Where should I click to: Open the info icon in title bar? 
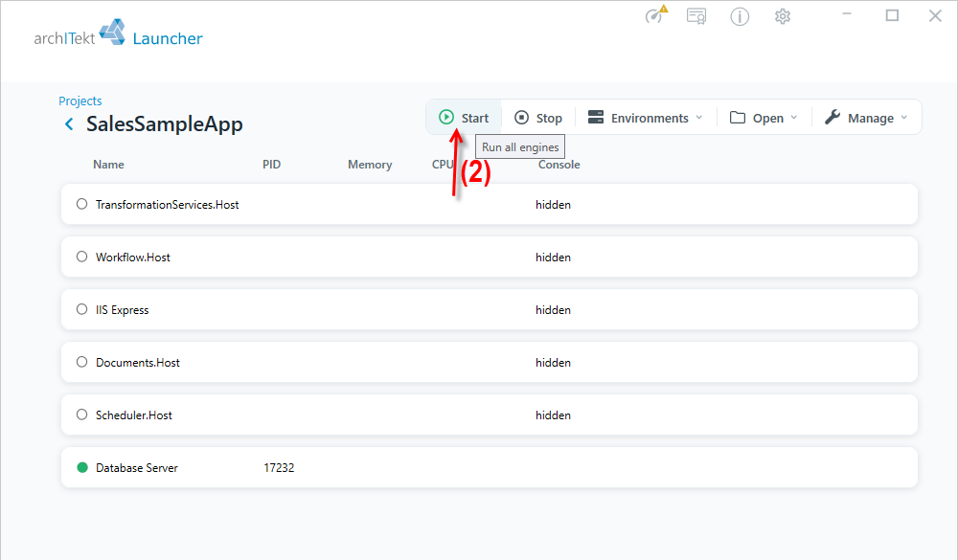click(x=740, y=16)
